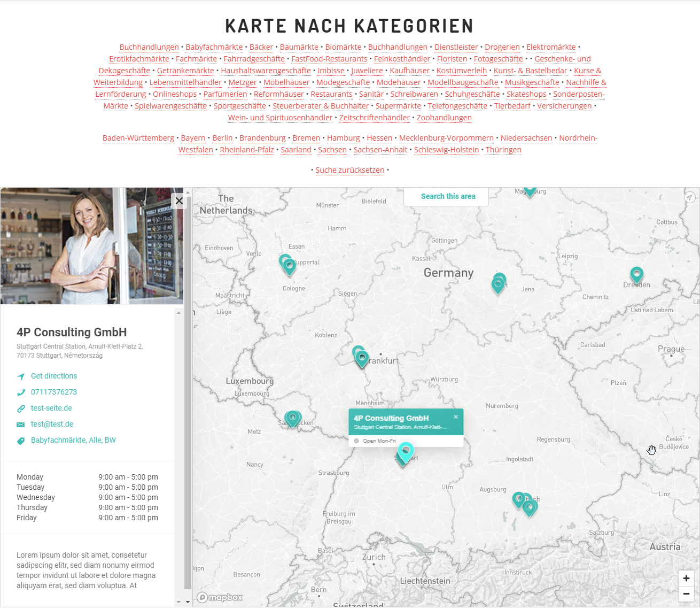Filter by state Sachsen-Anhalt
Viewport: 700px width, 609px height.
coord(380,150)
